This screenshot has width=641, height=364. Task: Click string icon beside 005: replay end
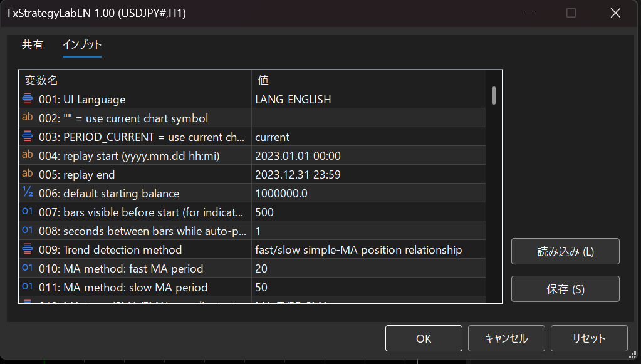tap(28, 174)
